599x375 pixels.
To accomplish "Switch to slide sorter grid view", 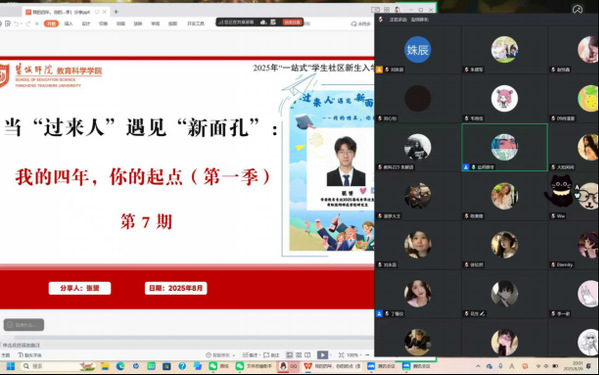I will pos(299,355).
